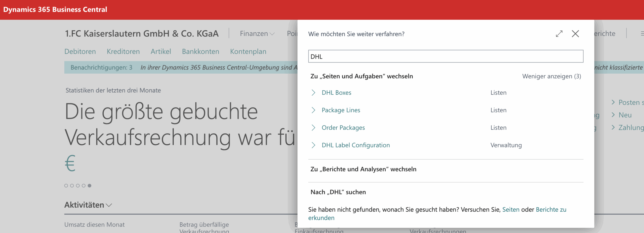Open the Kontenplan navigation link
This screenshot has height=233, width=644.
click(248, 51)
